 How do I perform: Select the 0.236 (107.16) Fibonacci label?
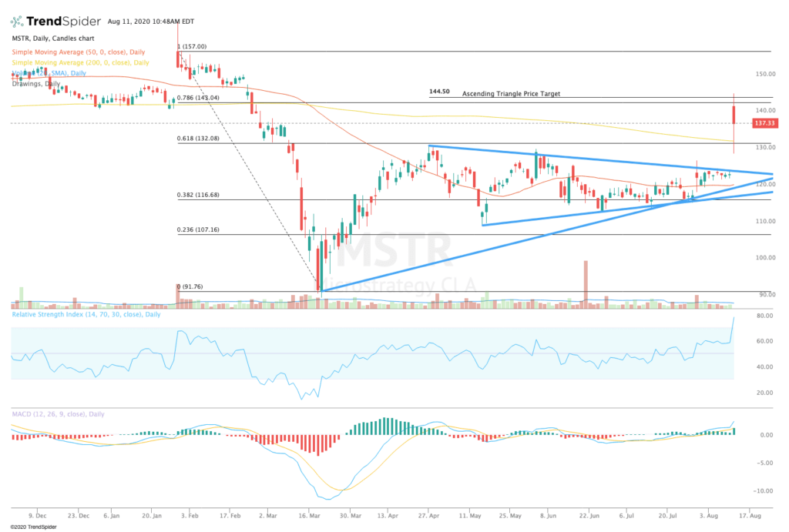coord(198,229)
